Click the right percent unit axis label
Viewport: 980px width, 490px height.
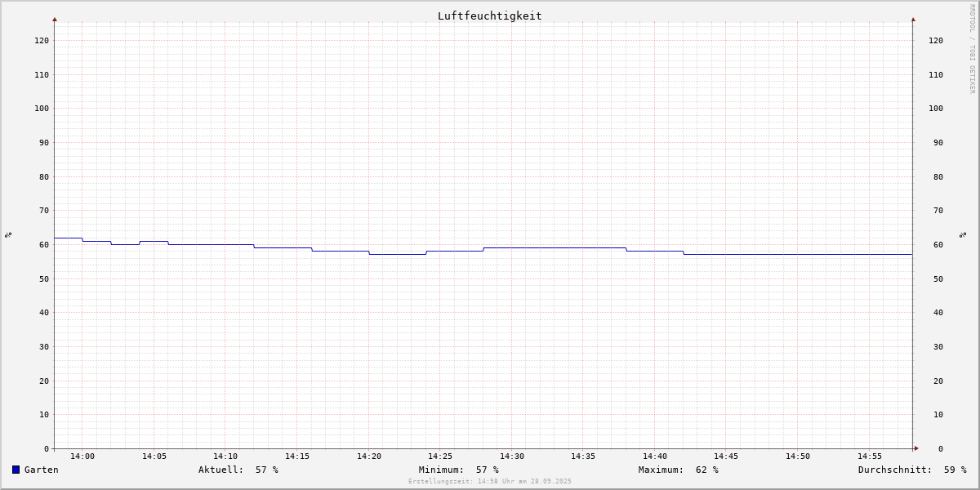pyautogui.click(x=964, y=234)
